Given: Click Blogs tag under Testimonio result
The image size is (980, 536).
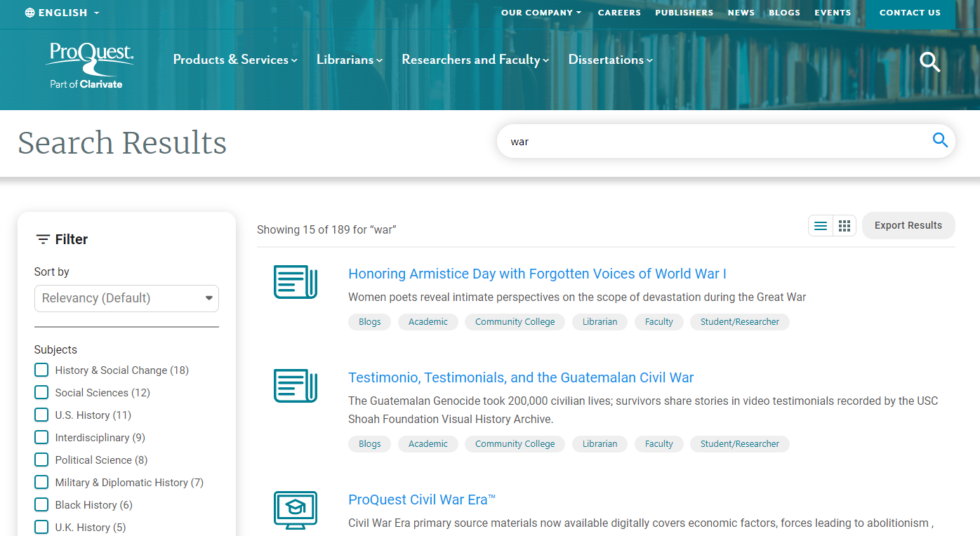Looking at the screenshot, I should [x=370, y=444].
